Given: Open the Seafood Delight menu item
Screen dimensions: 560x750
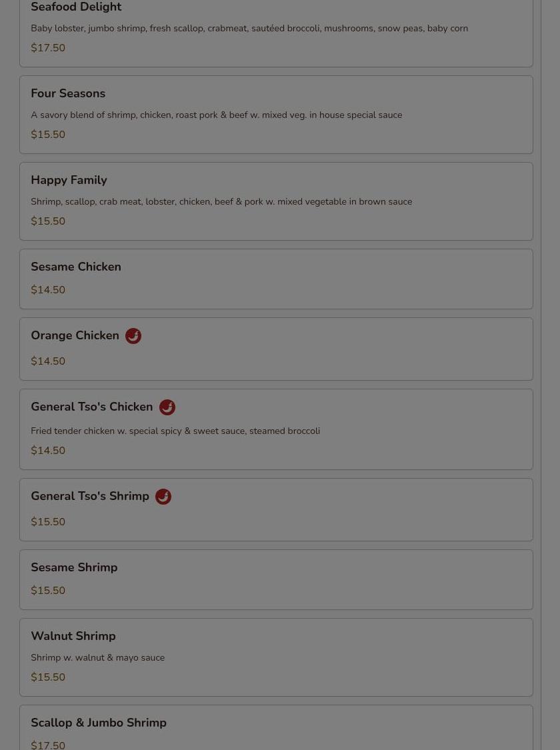Looking at the screenshot, I should (x=76, y=7).
